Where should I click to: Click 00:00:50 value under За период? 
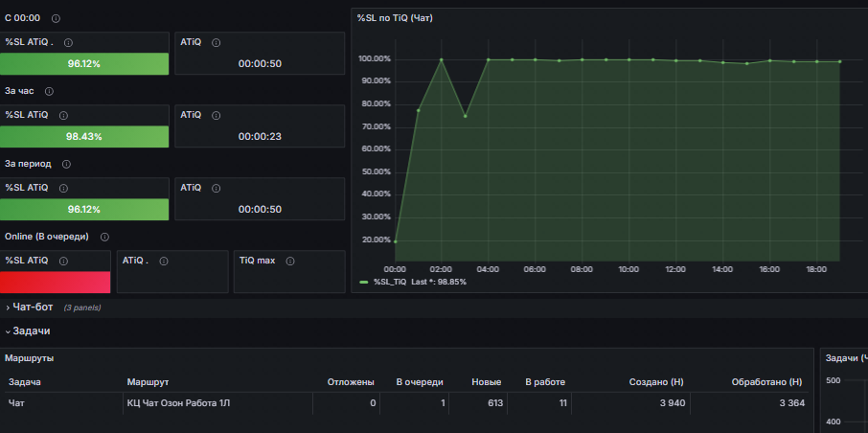[260, 209]
